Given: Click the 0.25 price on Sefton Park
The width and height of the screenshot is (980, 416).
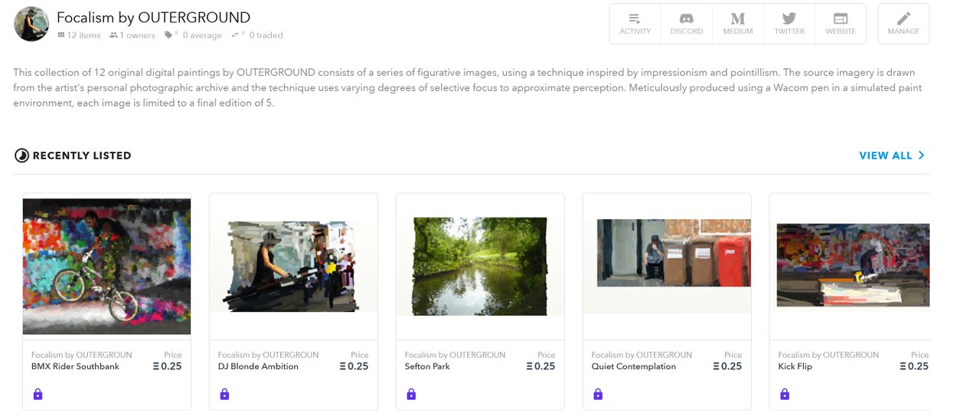Looking at the screenshot, I should tap(541, 367).
